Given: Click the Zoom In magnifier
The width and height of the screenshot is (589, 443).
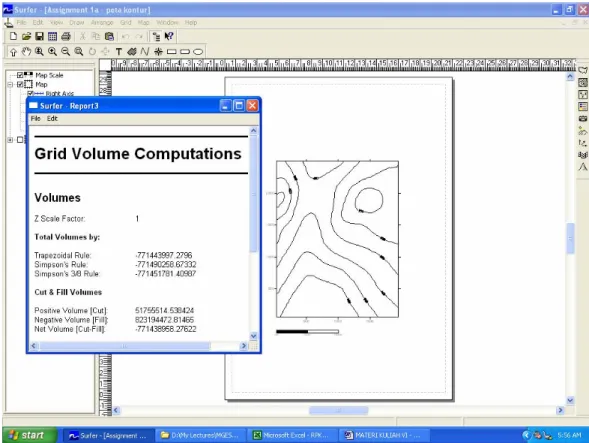Looking at the screenshot, I should (52, 52).
